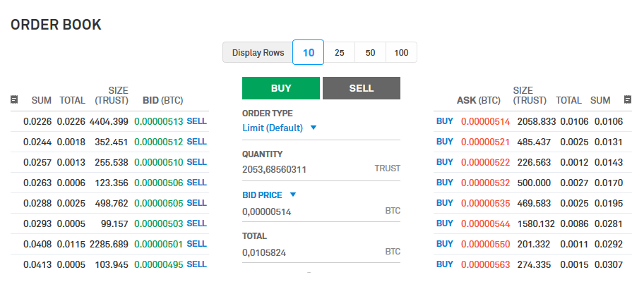Click SELL next to bid 0.00000501
The image size is (644, 282).
(x=196, y=244)
